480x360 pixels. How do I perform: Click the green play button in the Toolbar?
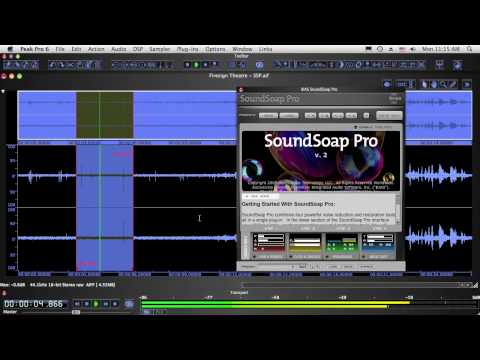196,65
